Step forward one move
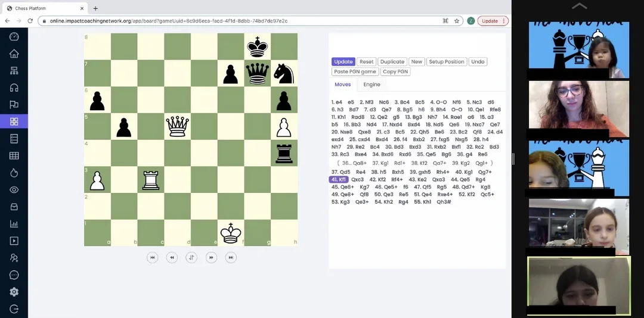644x318 pixels. coord(211,257)
